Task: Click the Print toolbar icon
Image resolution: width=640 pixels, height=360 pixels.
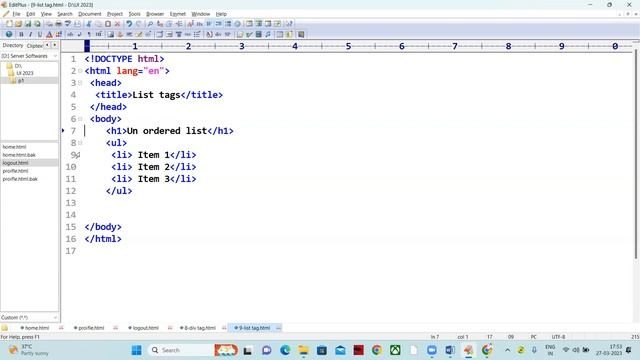Action: coord(58,24)
